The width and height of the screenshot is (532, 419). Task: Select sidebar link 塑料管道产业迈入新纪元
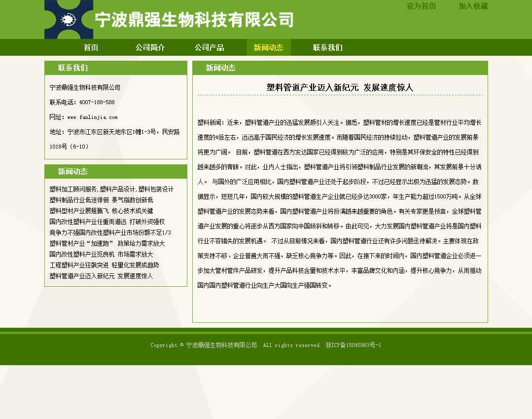(x=101, y=276)
